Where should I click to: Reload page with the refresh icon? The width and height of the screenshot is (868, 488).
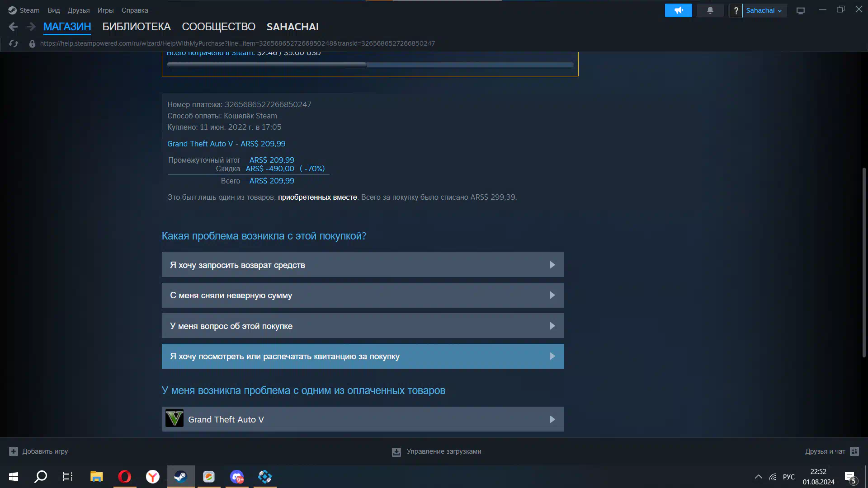click(14, 44)
